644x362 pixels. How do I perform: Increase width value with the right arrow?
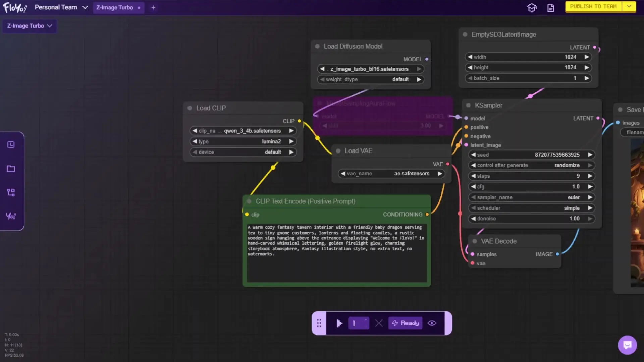(587, 57)
